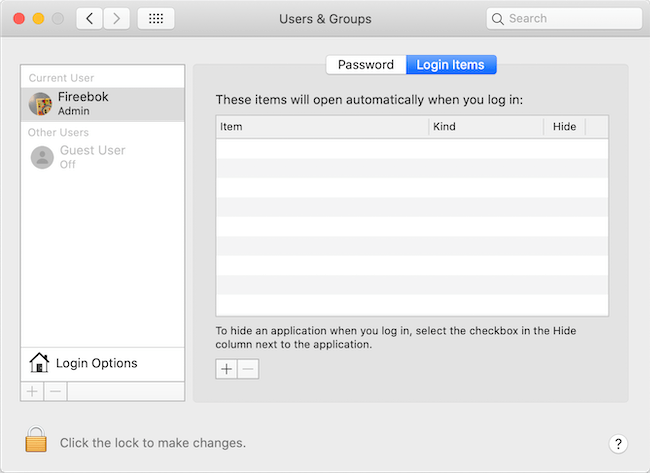Select the Login Items tab
Viewport: 650px width, 473px height.
pos(451,65)
